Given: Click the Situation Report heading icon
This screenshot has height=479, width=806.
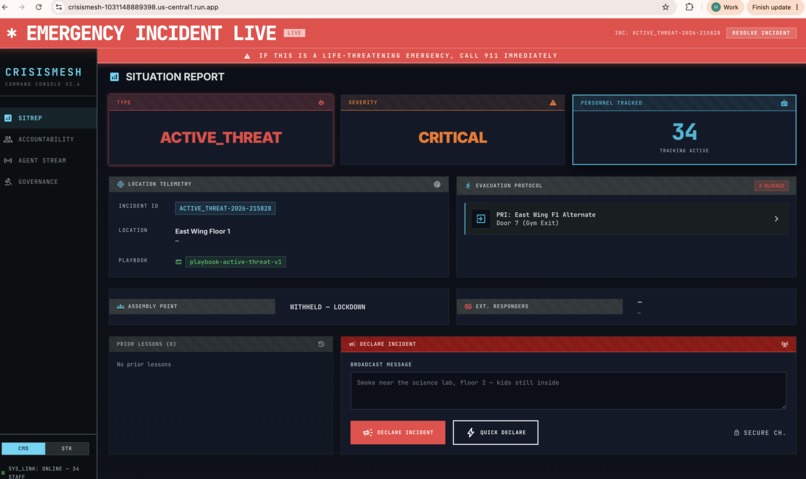Looking at the screenshot, I should [x=114, y=77].
